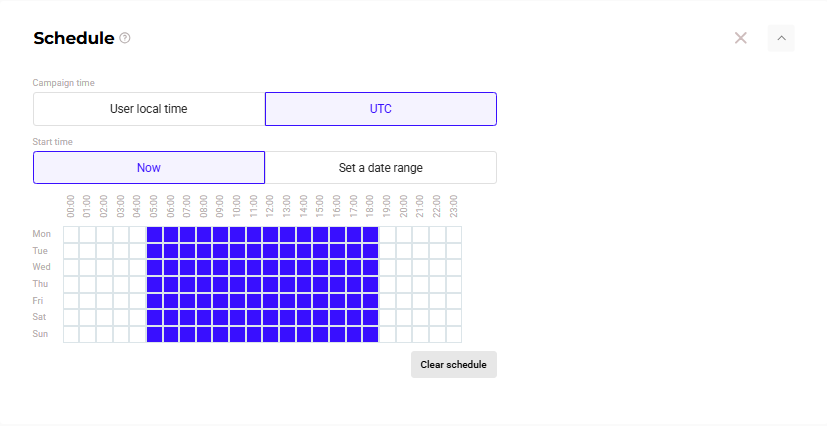The width and height of the screenshot is (827, 426).
Task: Choose Now as start time
Action: [149, 168]
